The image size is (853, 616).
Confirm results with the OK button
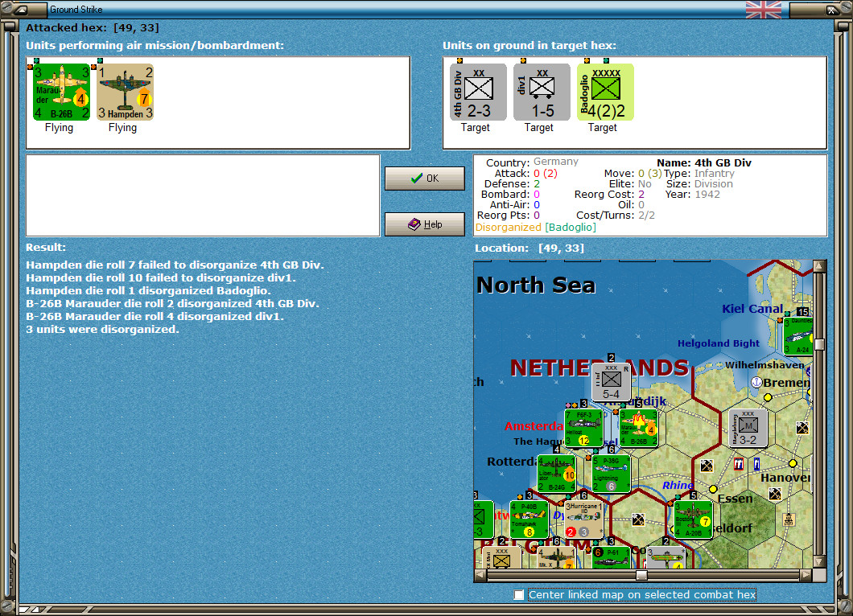pyautogui.click(x=424, y=178)
